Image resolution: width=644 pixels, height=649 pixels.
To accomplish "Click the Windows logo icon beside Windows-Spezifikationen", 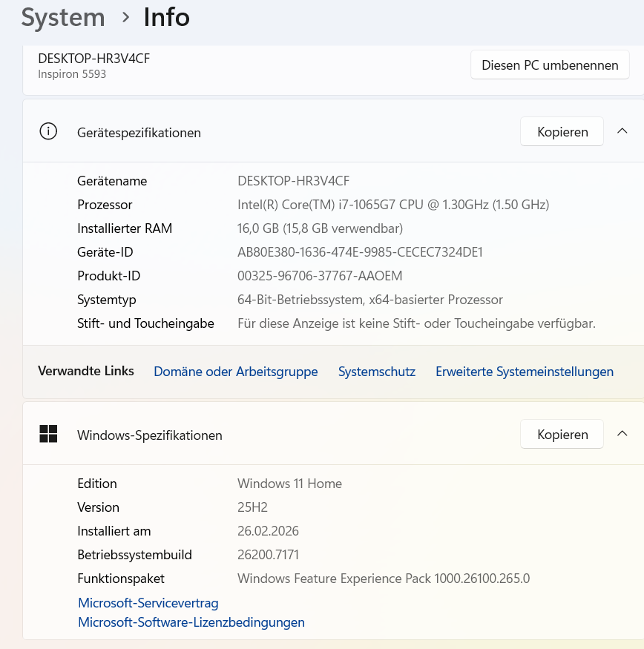I will (48, 434).
